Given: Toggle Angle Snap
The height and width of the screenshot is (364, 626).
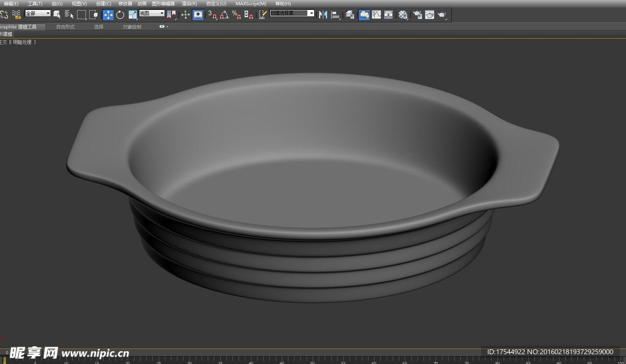Looking at the screenshot, I should tap(224, 15).
